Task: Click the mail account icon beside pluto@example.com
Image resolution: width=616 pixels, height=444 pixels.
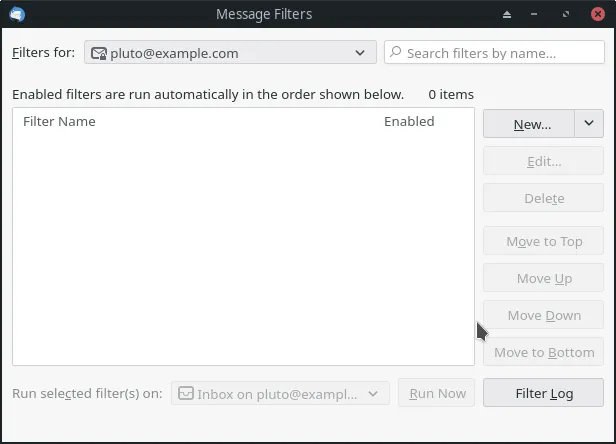Action: click(99, 53)
